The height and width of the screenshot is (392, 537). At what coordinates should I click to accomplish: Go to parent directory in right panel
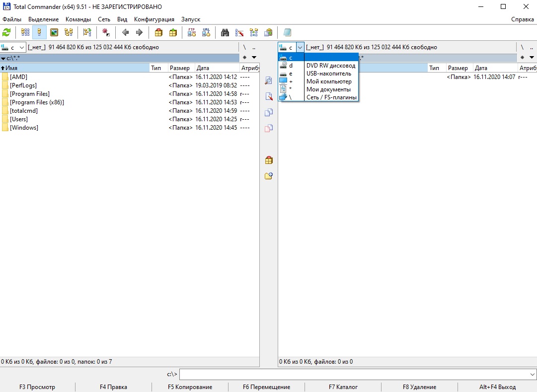click(532, 47)
